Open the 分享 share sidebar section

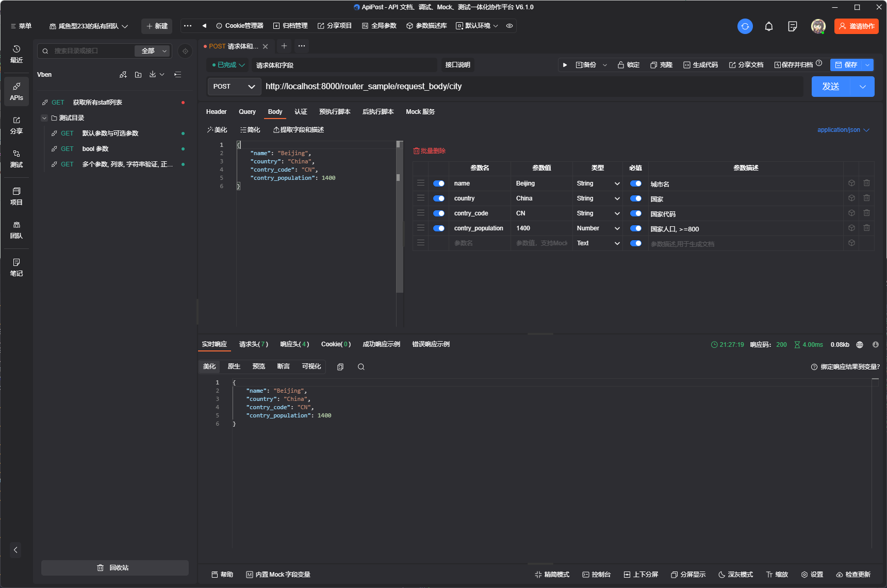(17, 125)
